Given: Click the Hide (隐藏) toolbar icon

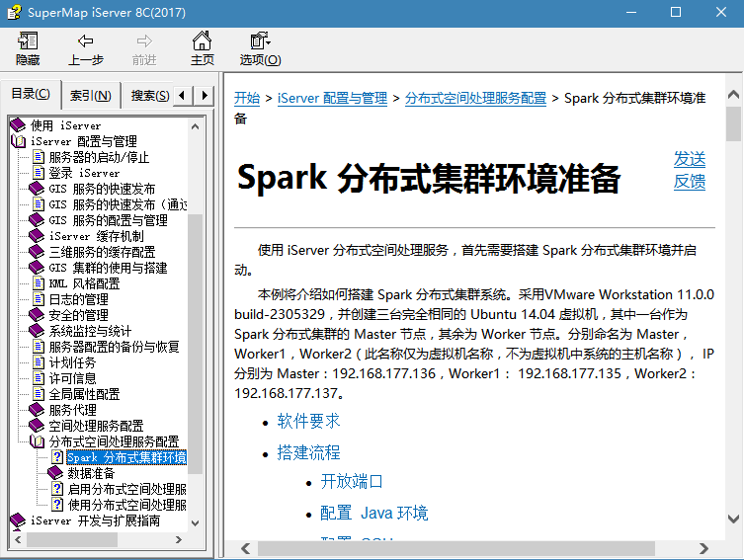Looking at the screenshot, I should point(28,41).
